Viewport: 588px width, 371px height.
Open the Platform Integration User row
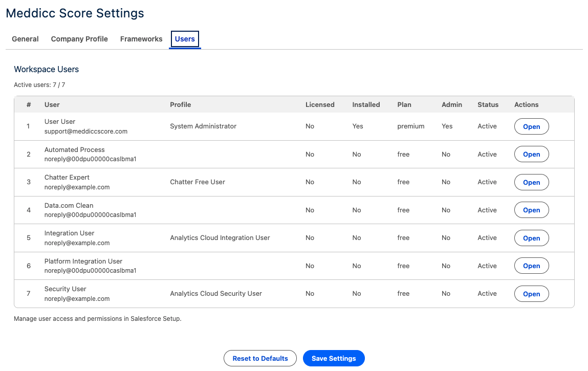[x=531, y=266]
